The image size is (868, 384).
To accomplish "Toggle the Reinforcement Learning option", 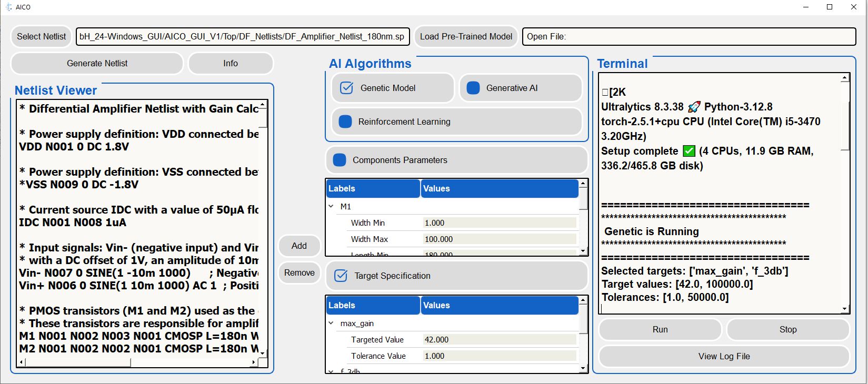I will (345, 122).
